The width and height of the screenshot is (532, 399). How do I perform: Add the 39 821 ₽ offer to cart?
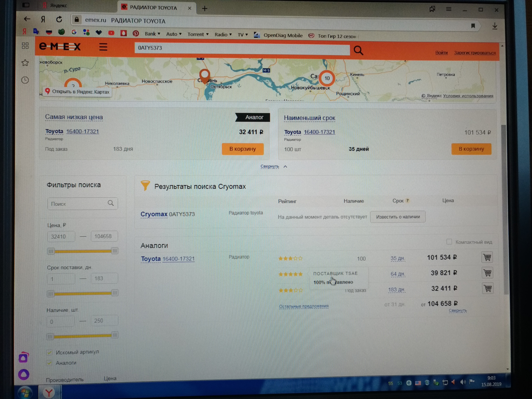[x=487, y=273]
